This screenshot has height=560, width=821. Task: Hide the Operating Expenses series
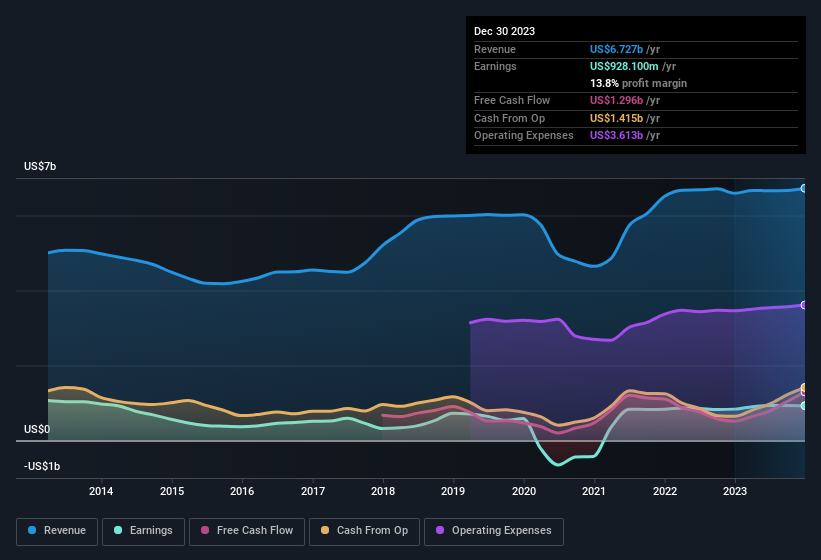[493, 530]
